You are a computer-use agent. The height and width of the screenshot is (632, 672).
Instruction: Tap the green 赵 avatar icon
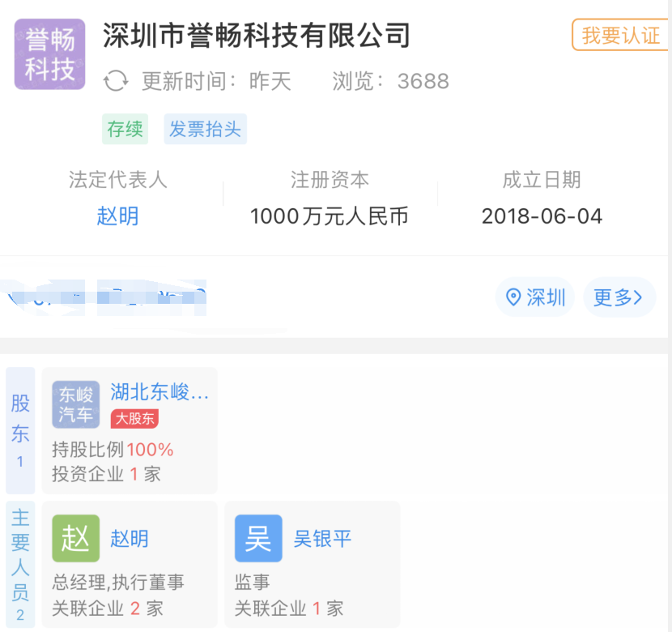click(x=76, y=539)
